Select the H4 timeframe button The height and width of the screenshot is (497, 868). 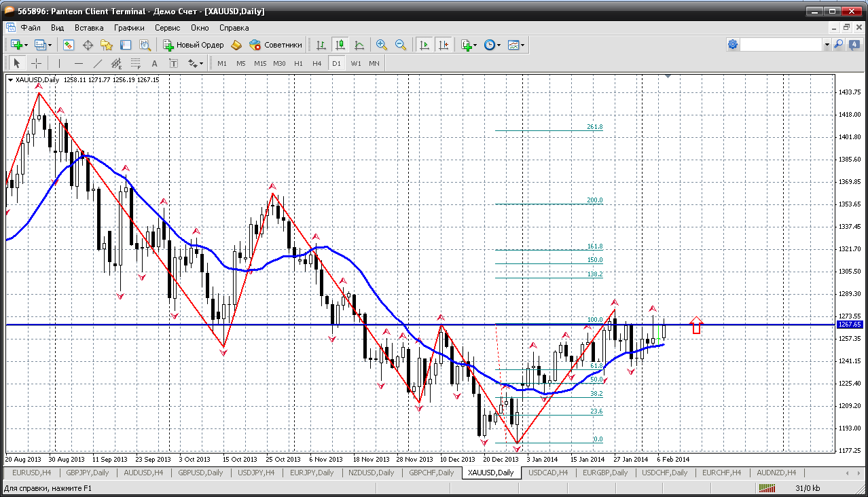coord(317,63)
